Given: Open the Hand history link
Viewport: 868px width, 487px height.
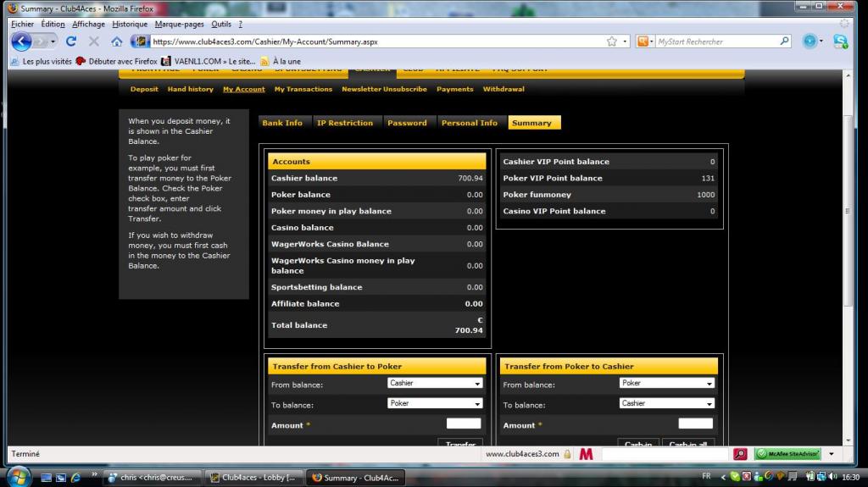Looking at the screenshot, I should point(191,89).
